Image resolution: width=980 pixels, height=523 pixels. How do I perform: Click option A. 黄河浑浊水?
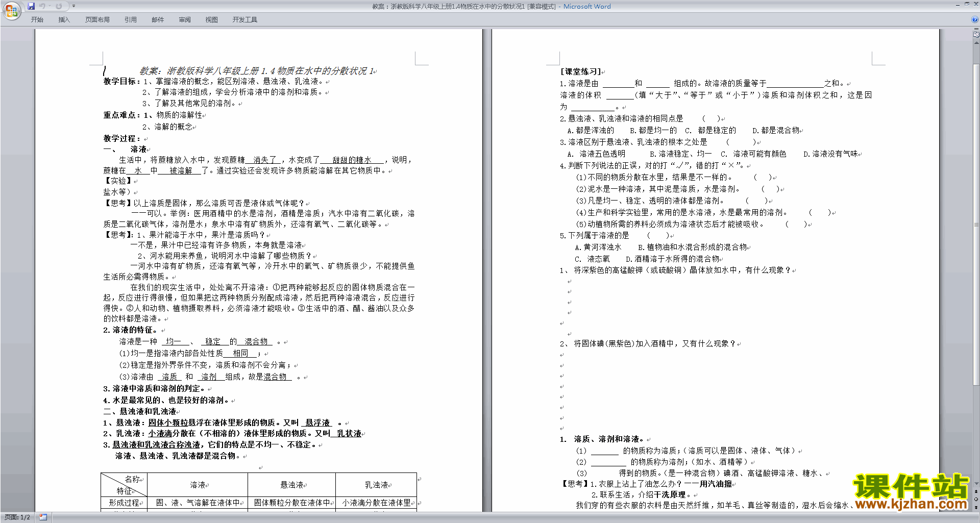[598, 247]
